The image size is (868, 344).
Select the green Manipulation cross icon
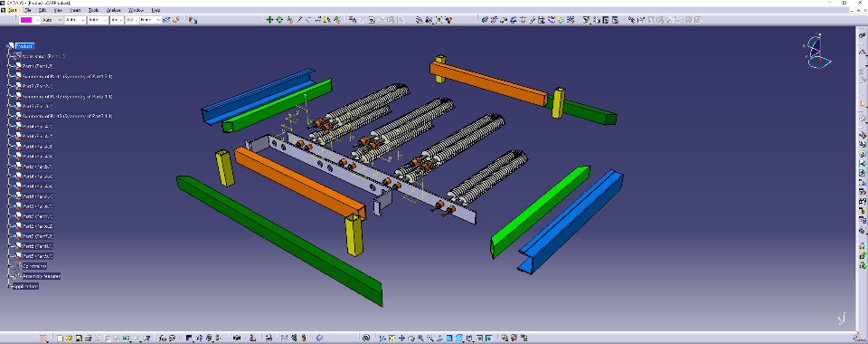point(269,20)
